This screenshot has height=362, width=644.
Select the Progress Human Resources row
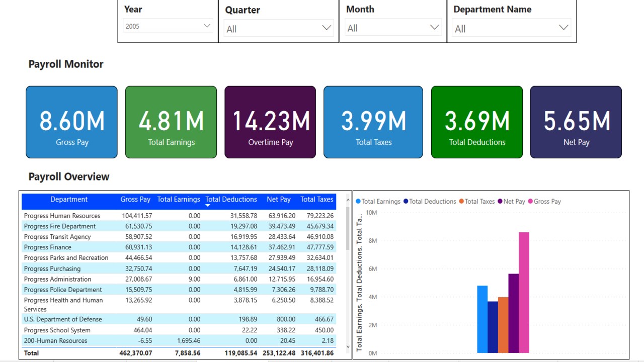coord(179,216)
